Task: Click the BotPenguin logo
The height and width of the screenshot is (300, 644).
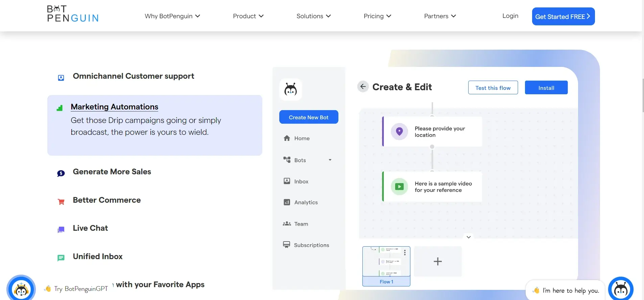Action: coord(73,14)
